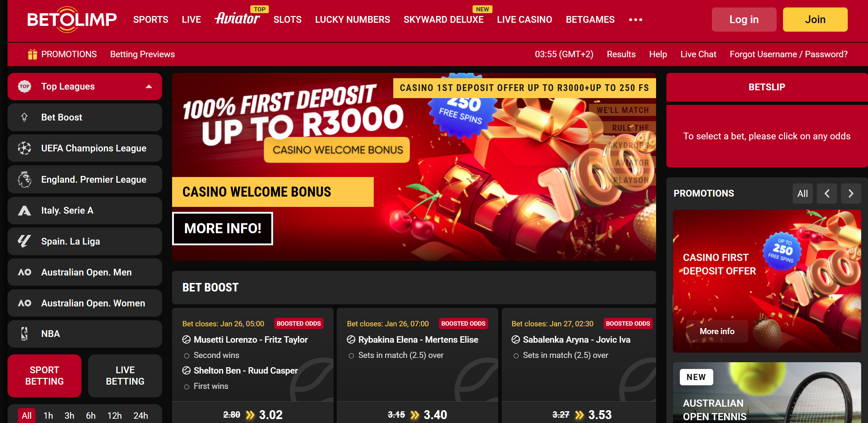Click the Join button
The image size is (868, 423).
click(x=815, y=20)
